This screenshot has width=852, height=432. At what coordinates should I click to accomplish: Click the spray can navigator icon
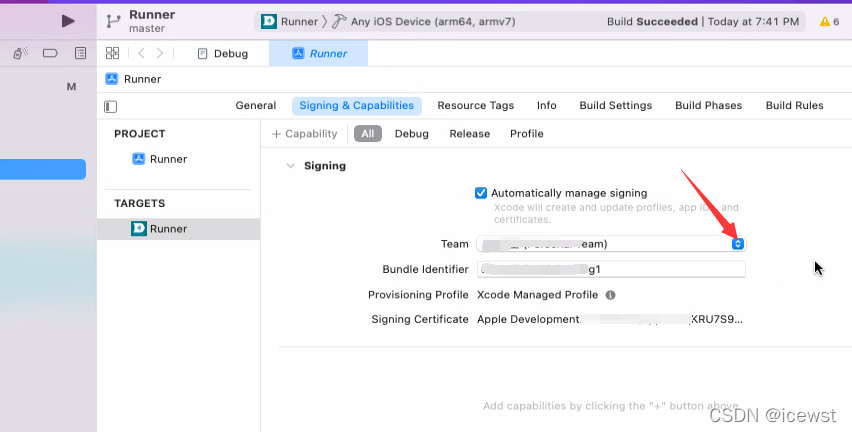[21, 53]
